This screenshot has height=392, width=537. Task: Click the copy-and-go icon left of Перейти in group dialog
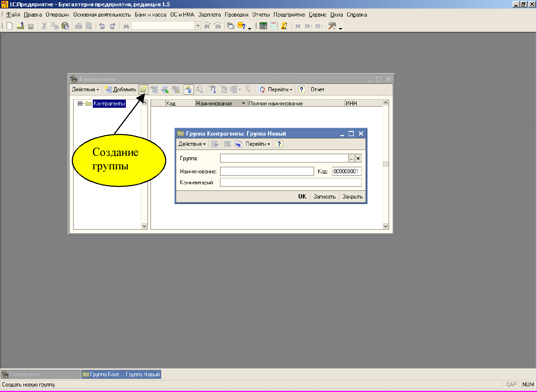[x=238, y=144]
